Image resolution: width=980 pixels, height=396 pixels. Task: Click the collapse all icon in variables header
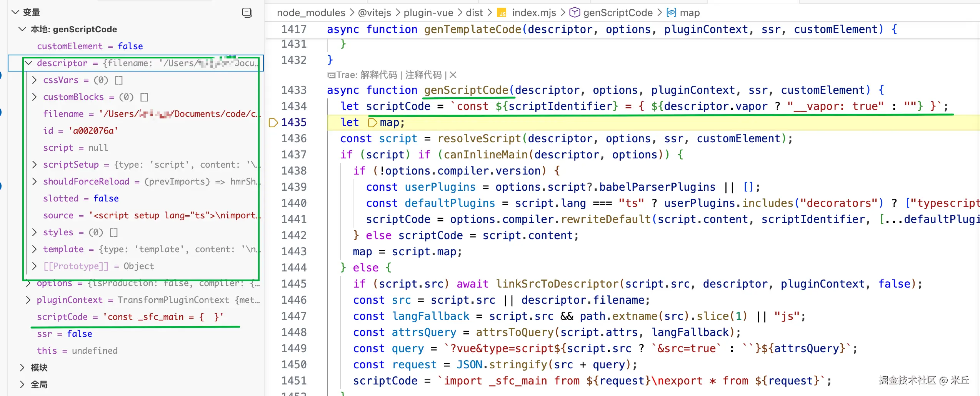coord(247,13)
